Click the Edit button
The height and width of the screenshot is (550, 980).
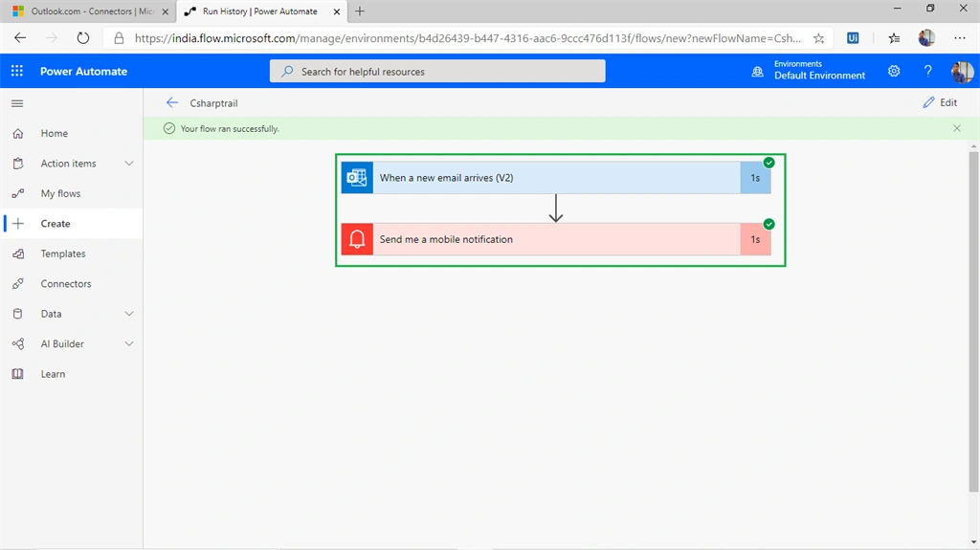pos(940,102)
